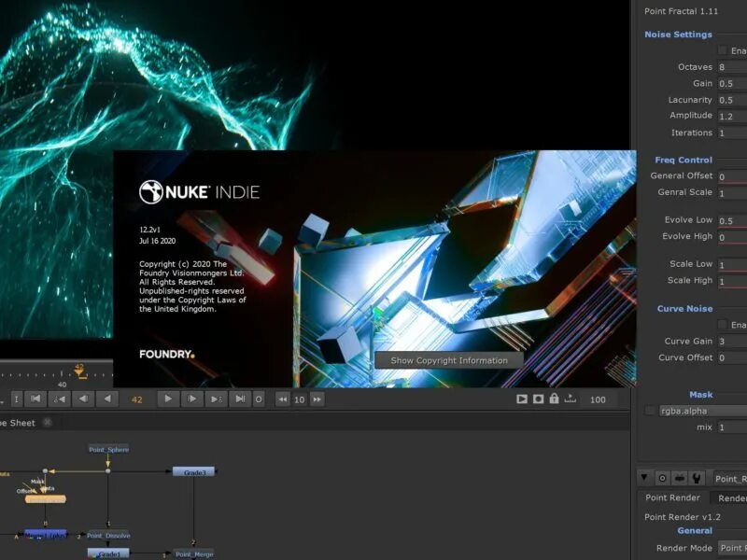Click the Evolve Low value field
Screen dimensions: 747x560
(x=732, y=221)
